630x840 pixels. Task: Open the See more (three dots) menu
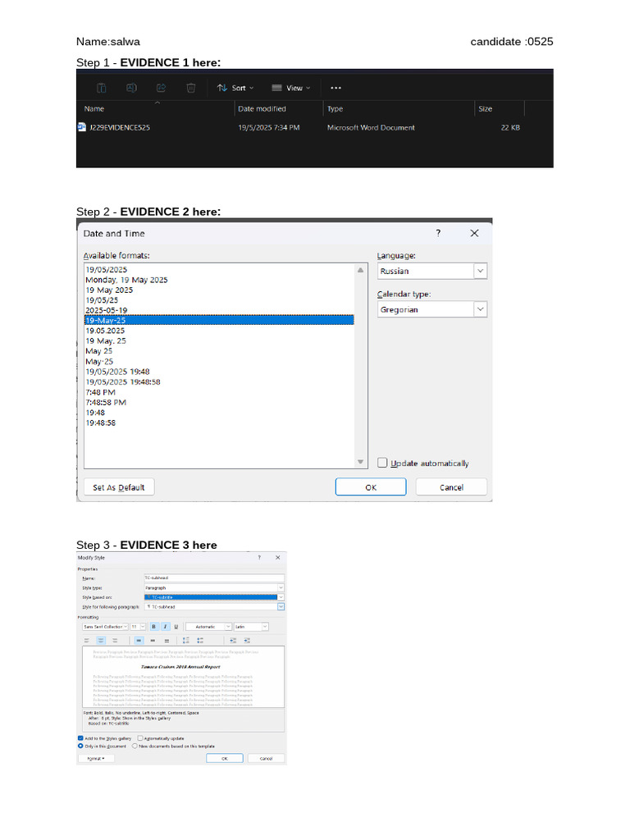tap(336, 88)
